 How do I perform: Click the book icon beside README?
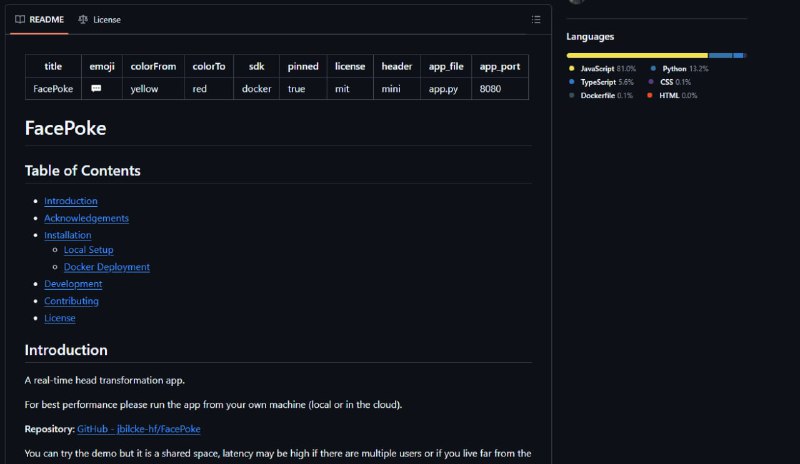pyautogui.click(x=20, y=19)
